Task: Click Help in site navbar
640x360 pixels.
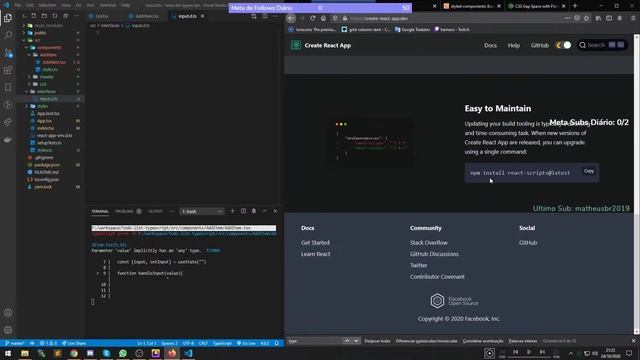Action: coord(513,45)
